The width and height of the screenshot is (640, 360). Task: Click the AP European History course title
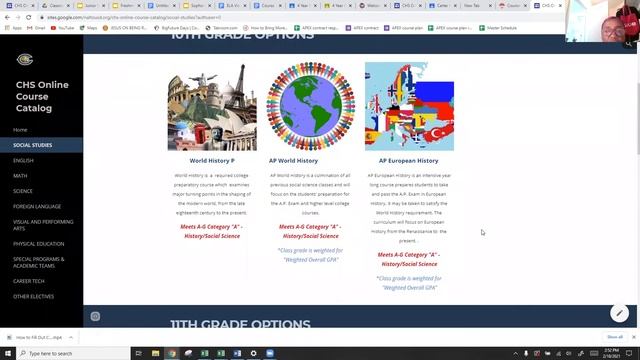point(409,161)
